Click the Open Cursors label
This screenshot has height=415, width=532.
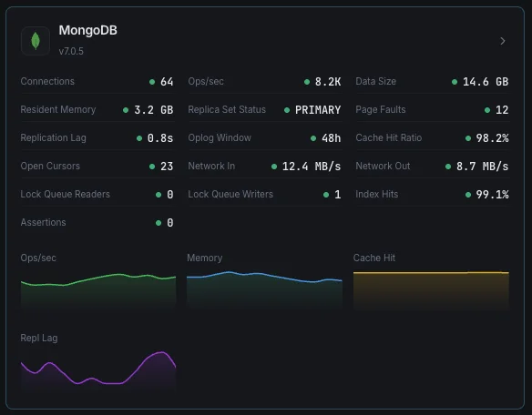click(x=50, y=166)
